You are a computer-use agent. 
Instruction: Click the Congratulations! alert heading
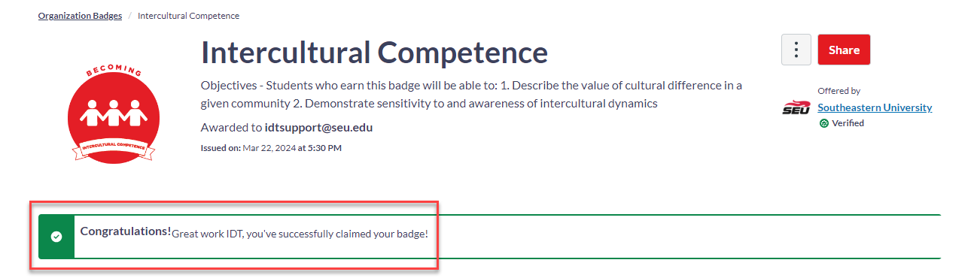pyautogui.click(x=126, y=231)
